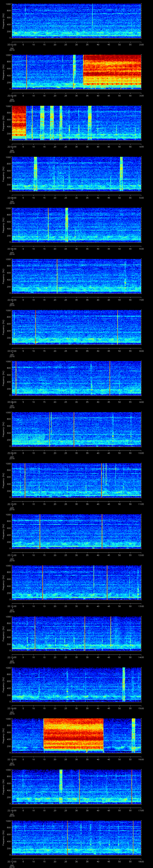153x868 pixels.
Task: Click the red vertical line near second 45 in the 22:08:00 spectrogram
Action: (110, 378)
